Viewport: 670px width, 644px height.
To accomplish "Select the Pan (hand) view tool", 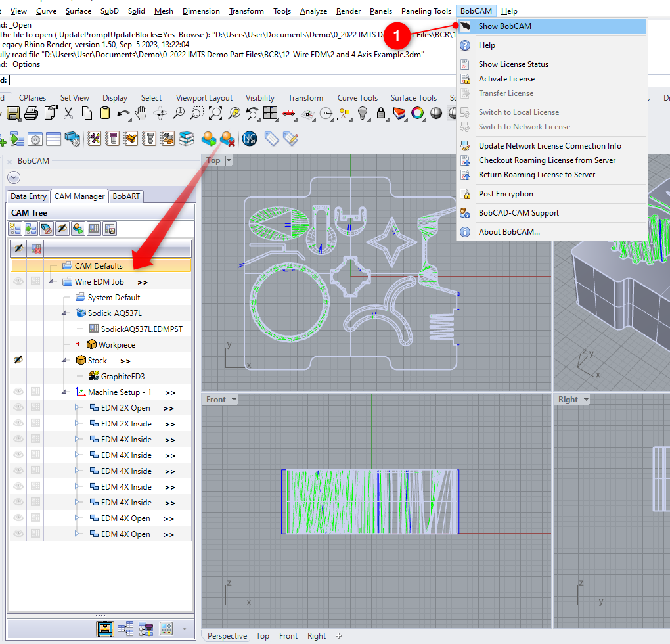I will pos(141,113).
